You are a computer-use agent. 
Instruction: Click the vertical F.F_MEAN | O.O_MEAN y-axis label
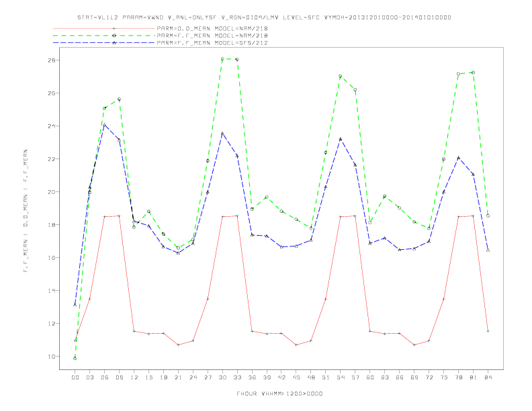[26, 211]
